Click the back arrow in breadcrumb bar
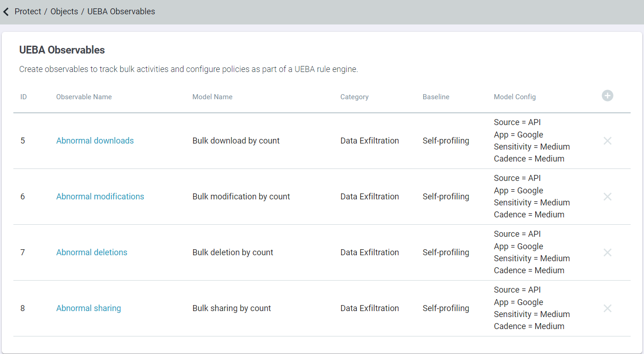The height and width of the screenshot is (354, 644). (6, 12)
